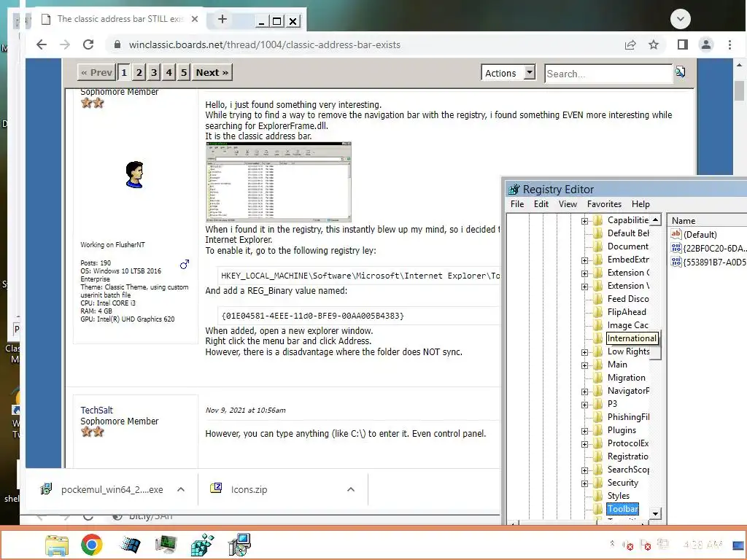Click the forum Search input field

[x=608, y=74]
